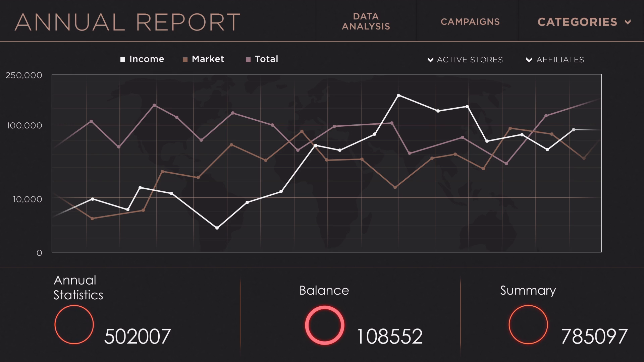The image size is (644, 362).
Task: Select the value 502007
Action: [138, 337]
